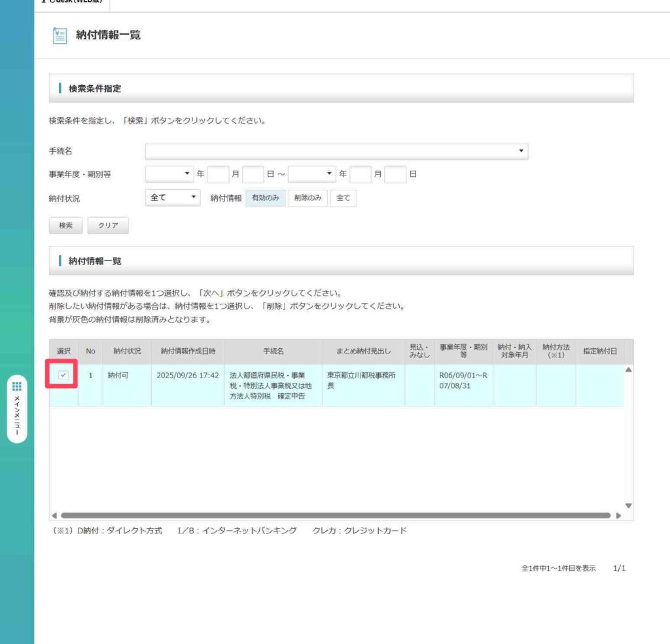The height and width of the screenshot is (644, 670).
Task: Open the end era dropdown after the ～ symbol
Action: pos(311,175)
